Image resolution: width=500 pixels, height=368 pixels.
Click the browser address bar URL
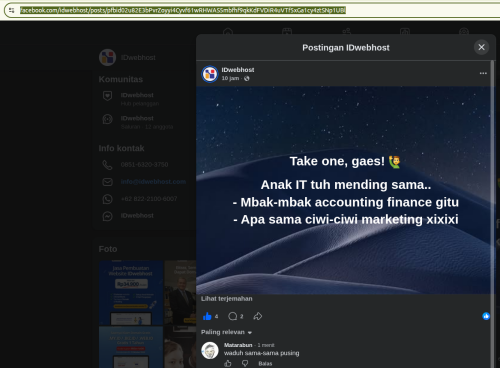point(183,10)
